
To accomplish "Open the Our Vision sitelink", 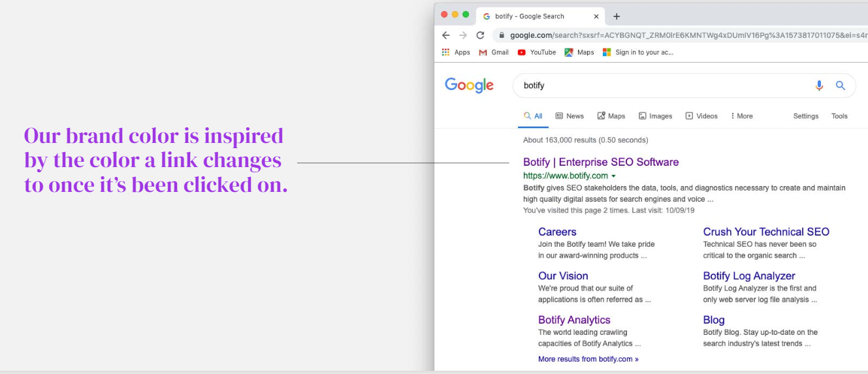I will pos(563,275).
